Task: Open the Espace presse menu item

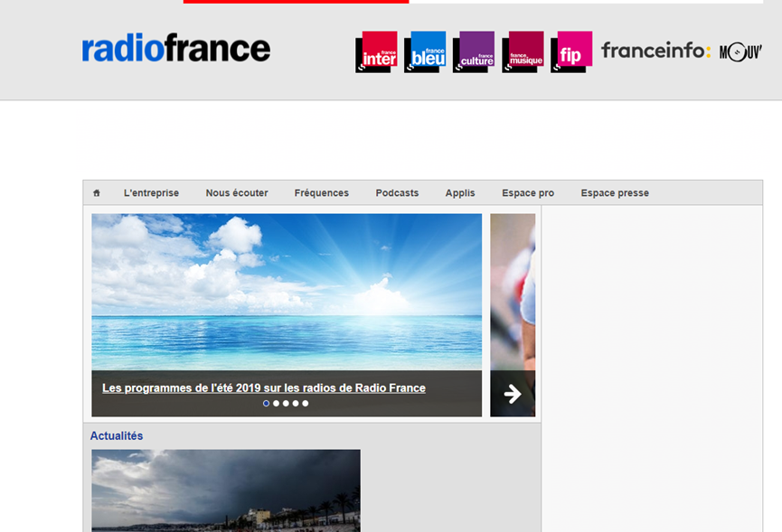Action: (x=615, y=192)
